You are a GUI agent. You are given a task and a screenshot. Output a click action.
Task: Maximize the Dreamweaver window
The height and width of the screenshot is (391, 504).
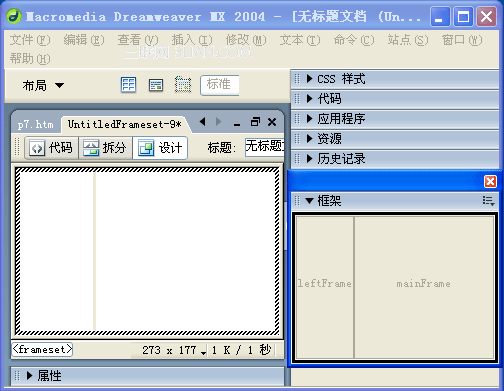463,16
